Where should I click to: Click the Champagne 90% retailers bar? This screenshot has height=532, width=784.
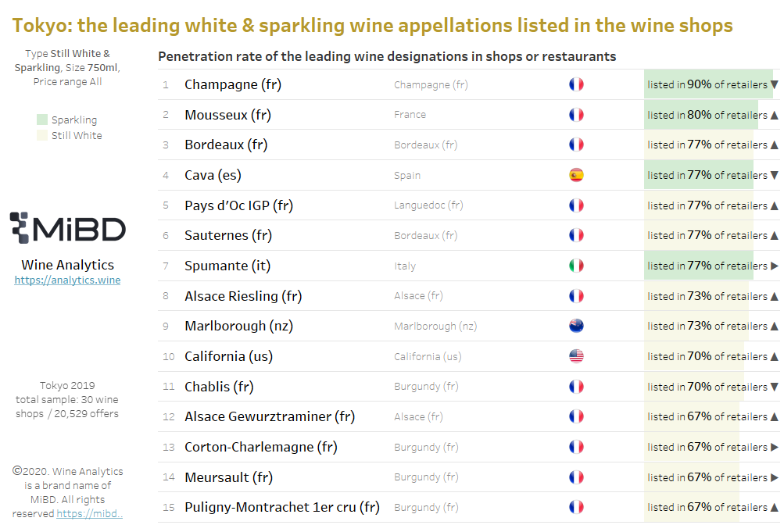pyautogui.click(x=708, y=84)
